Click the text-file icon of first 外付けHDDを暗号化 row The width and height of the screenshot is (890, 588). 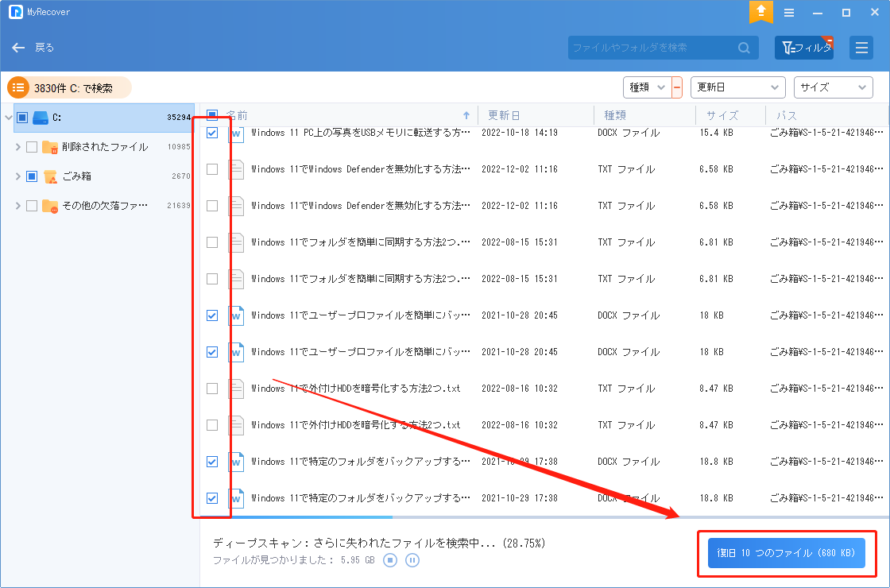coord(236,389)
